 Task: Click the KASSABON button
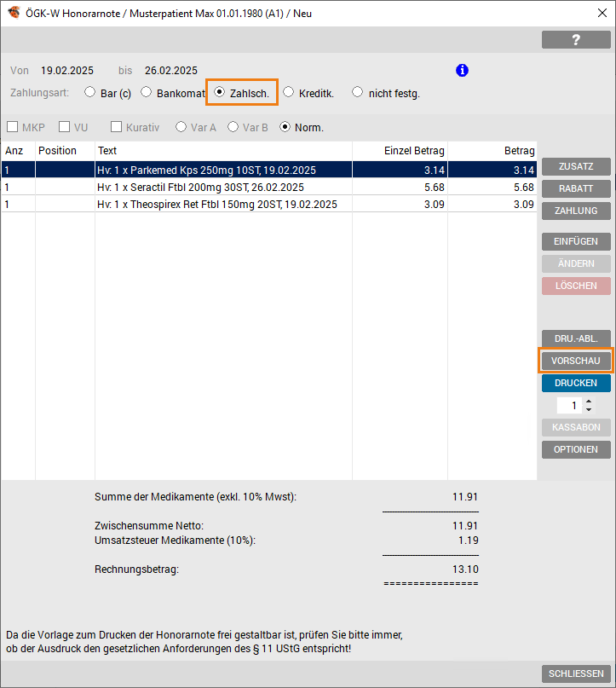576,427
